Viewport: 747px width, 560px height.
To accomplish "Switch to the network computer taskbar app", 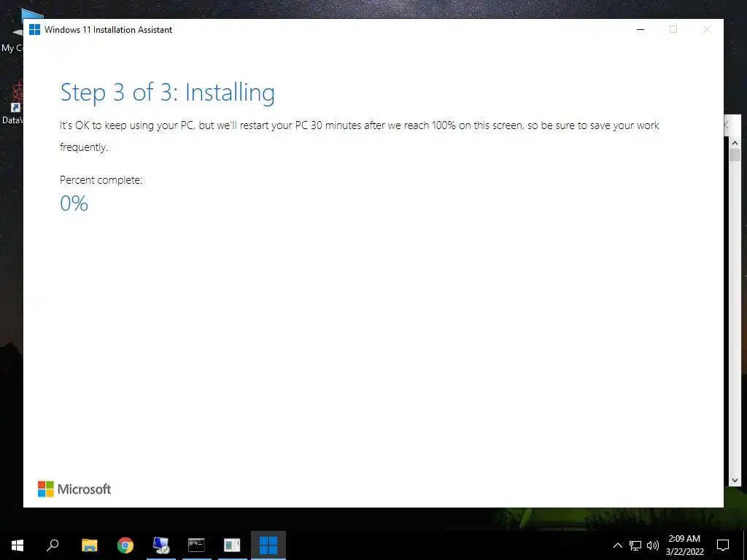I will coord(161,545).
